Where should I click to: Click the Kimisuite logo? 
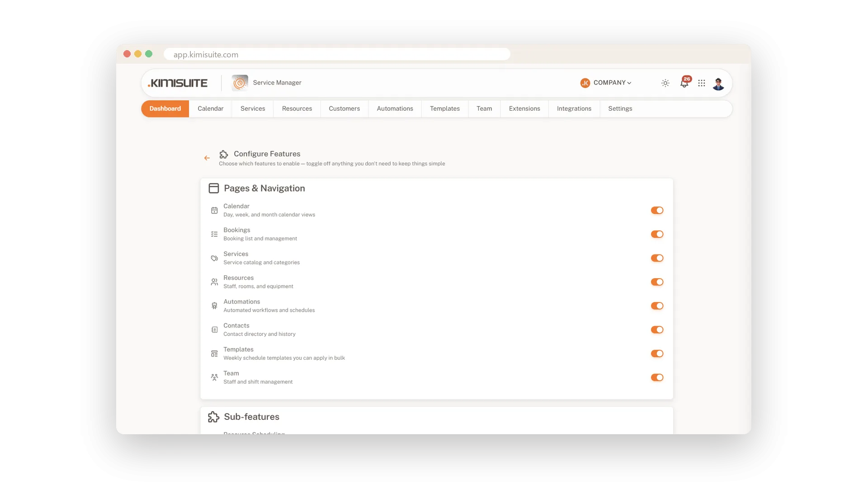click(x=178, y=83)
